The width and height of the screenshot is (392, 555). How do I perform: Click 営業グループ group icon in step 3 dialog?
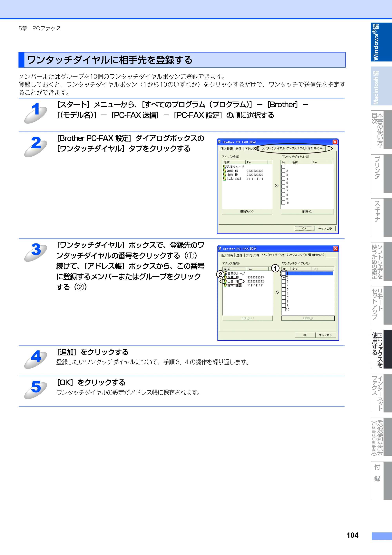tap(225, 273)
